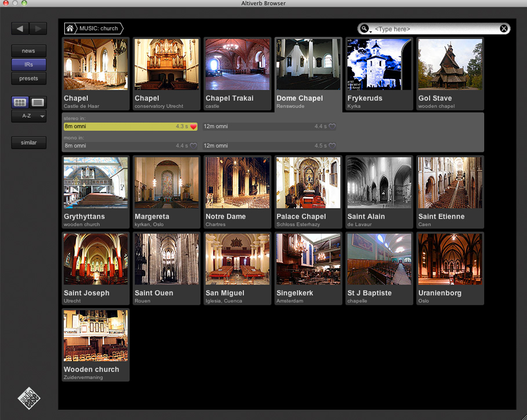Select the mono 8m omni row
The width and height of the screenshot is (527, 420).
pos(130,146)
